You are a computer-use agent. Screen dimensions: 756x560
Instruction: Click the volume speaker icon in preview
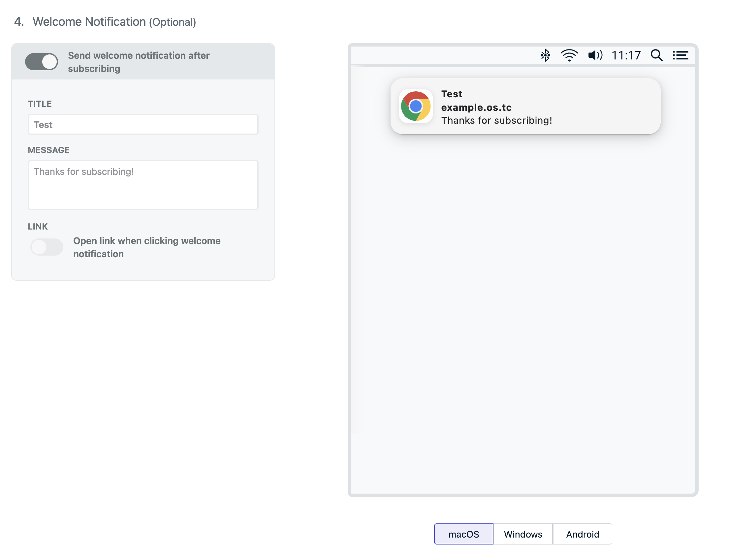595,55
